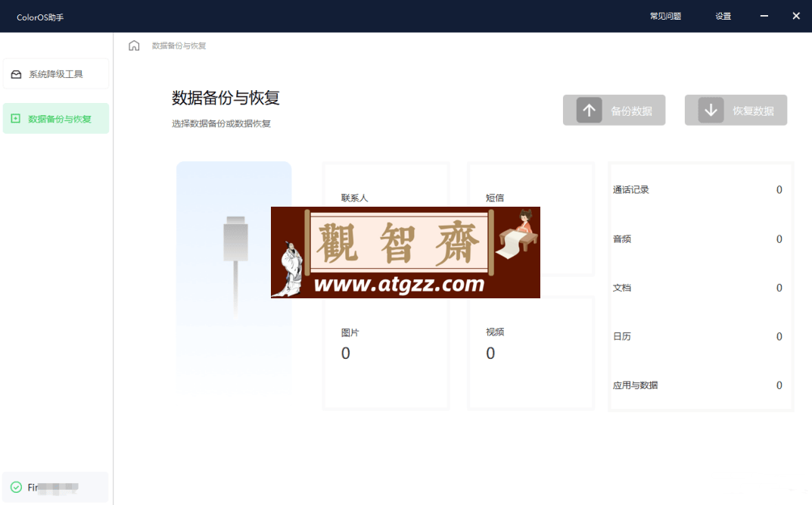The width and height of the screenshot is (812, 505).
Task: Click the 图片 card
Action: [386, 354]
